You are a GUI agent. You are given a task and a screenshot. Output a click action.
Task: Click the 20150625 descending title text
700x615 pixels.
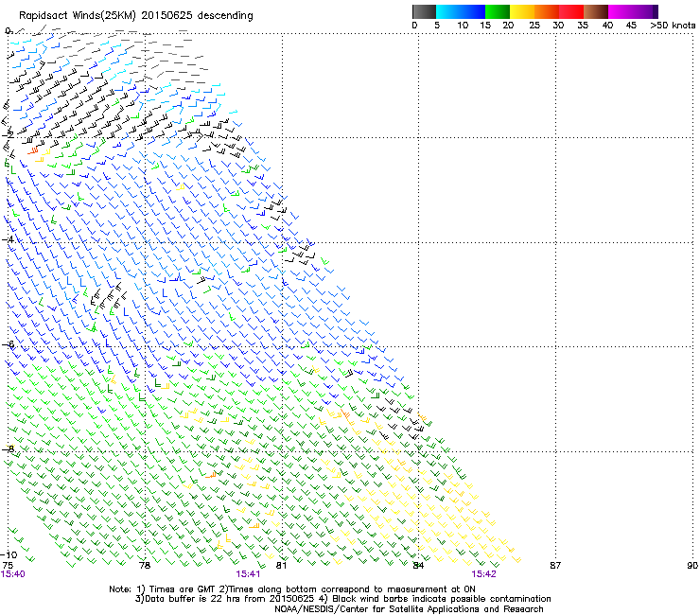click(198, 15)
